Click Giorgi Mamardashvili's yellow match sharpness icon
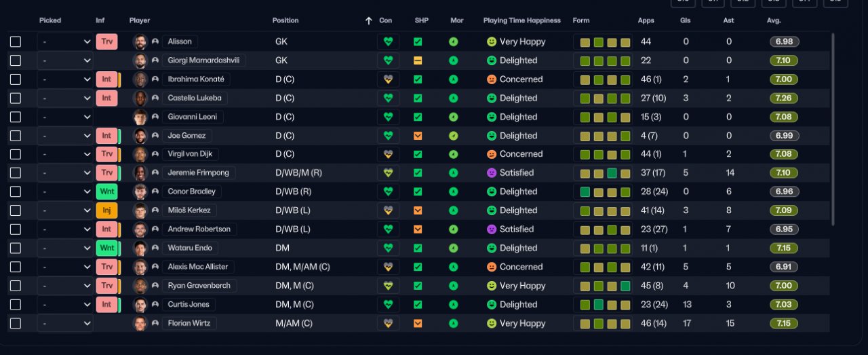Image resolution: width=868 pixels, height=355 pixels. [418, 60]
